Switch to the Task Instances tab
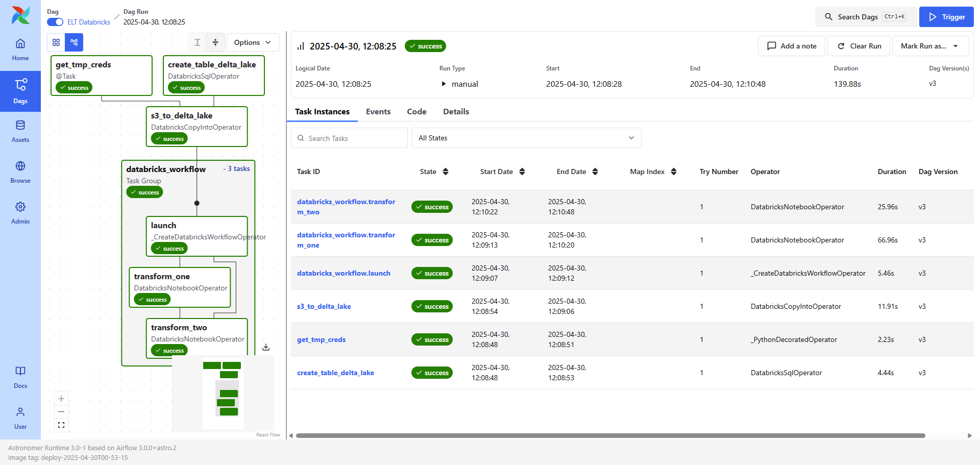 point(322,112)
